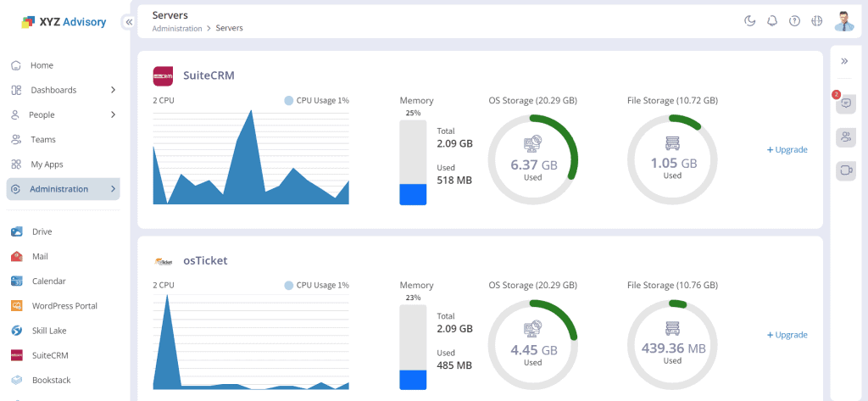The image size is (868, 401).
Task: Expand the People submenu chevron
Action: click(x=113, y=114)
